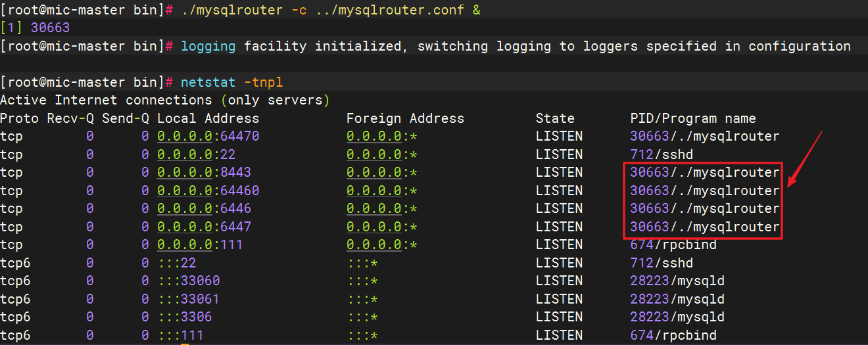Image resolution: width=868 pixels, height=345 pixels.
Task: Click foreign address :::* in the :::33060 row
Action: (x=362, y=281)
